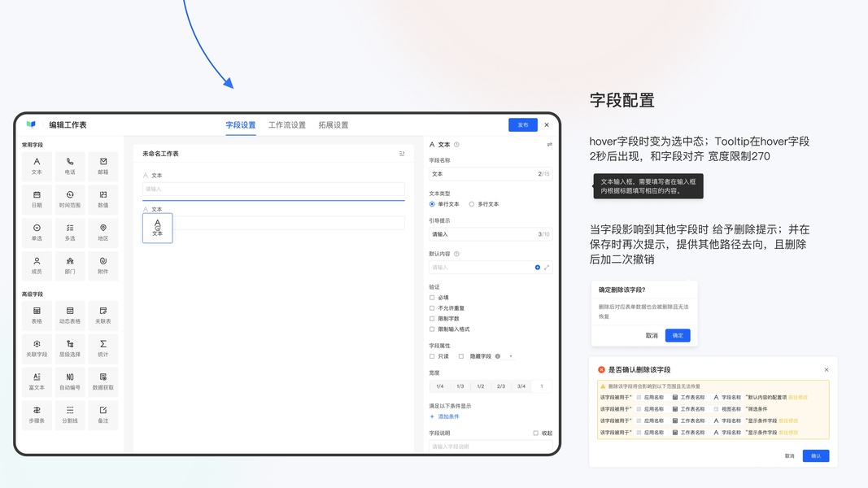Add a 文本 text field from palette
Image resolution: width=868 pixels, height=488 pixels.
(37, 166)
